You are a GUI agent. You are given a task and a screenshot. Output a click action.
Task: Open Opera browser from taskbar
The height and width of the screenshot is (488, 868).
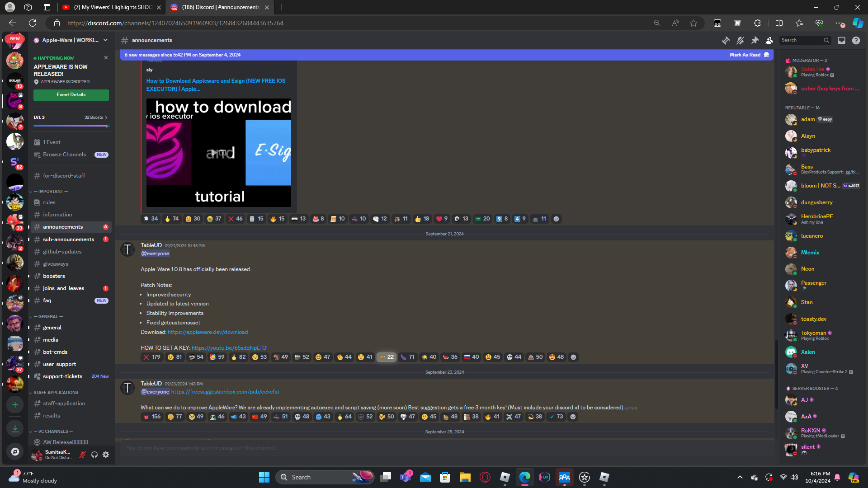click(x=485, y=477)
